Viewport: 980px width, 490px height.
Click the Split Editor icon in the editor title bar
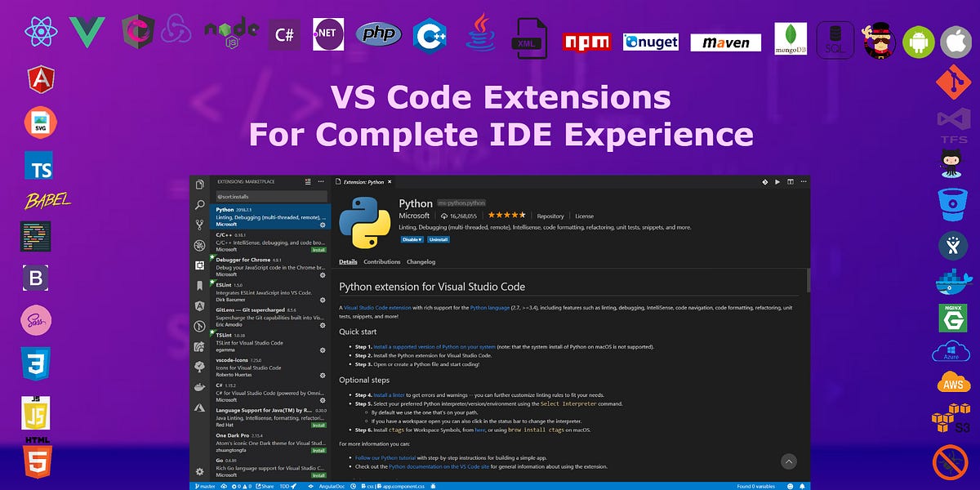[x=791, y=181]
